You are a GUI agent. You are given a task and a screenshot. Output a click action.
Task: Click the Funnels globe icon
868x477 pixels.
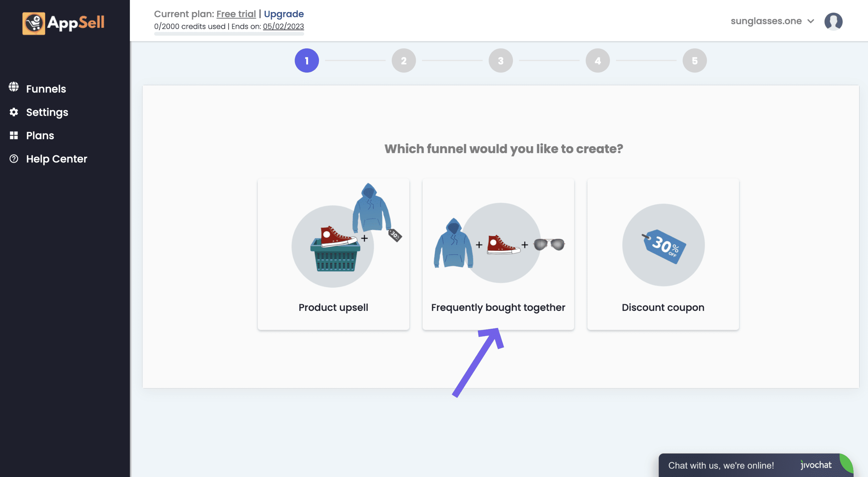[x=14, y=87]
